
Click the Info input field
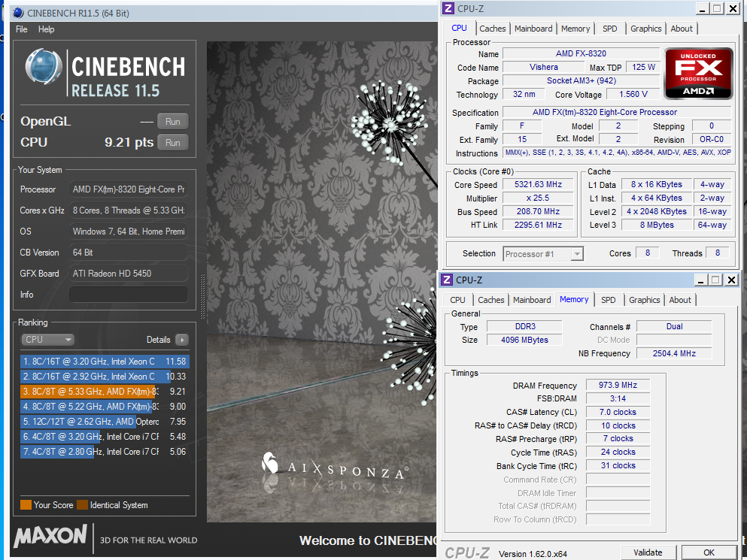[x=128, y=295]
